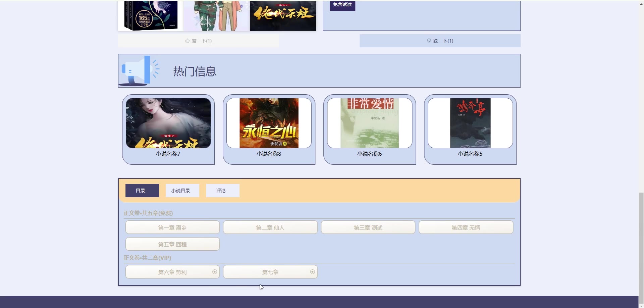This screenshot has height=308, width=644.
Task: Click the 正文卷•共二章(VIP) section heading
Action: (x=148, y=258)
